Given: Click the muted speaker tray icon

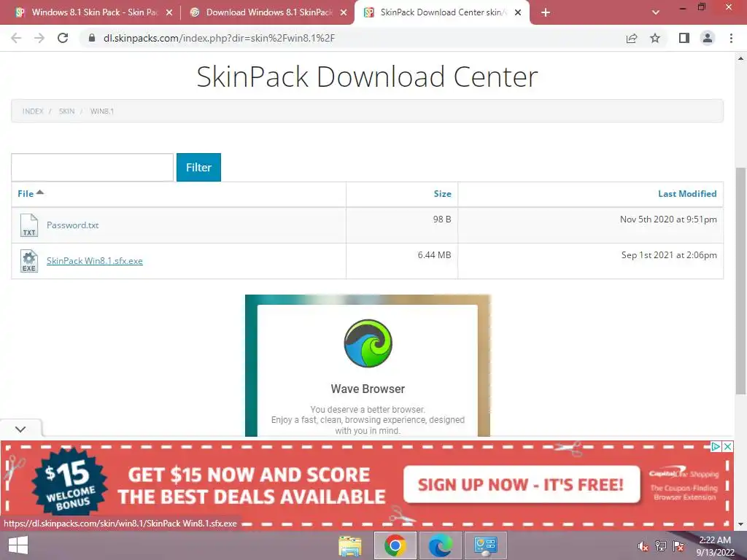Looking at the screenshot, I should 643,546.
